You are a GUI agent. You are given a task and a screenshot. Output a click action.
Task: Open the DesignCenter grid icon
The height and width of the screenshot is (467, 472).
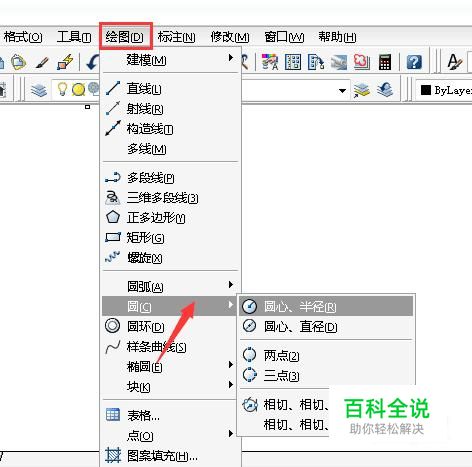pyautogui.click(x=293, y=62)
